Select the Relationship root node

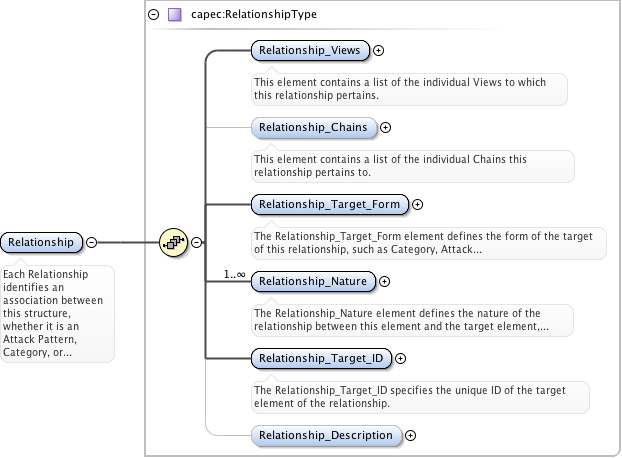(x=41, y=242)
